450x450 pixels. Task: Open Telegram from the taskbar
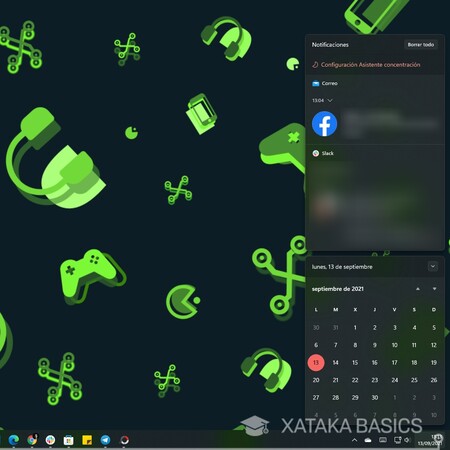point(105,440)
